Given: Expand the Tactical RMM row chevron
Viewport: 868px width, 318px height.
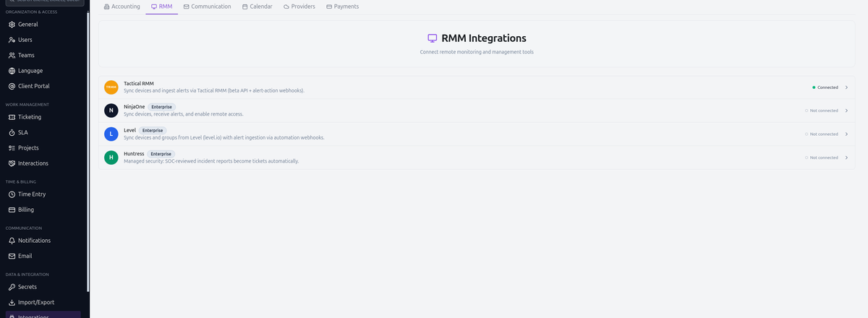Looking at the screenshot, I should [846, 87].
